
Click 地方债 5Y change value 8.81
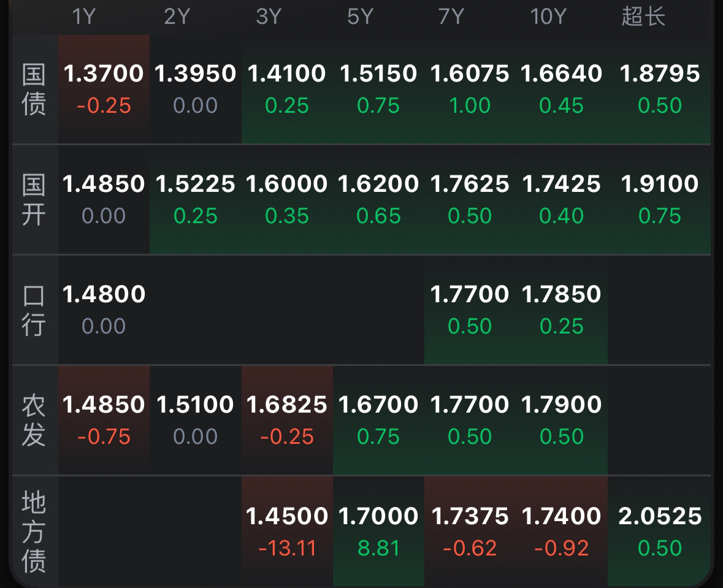(378, 548)
